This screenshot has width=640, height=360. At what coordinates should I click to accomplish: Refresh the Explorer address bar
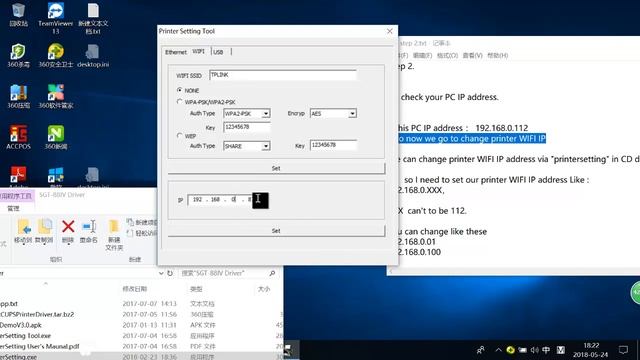[170, 273]
